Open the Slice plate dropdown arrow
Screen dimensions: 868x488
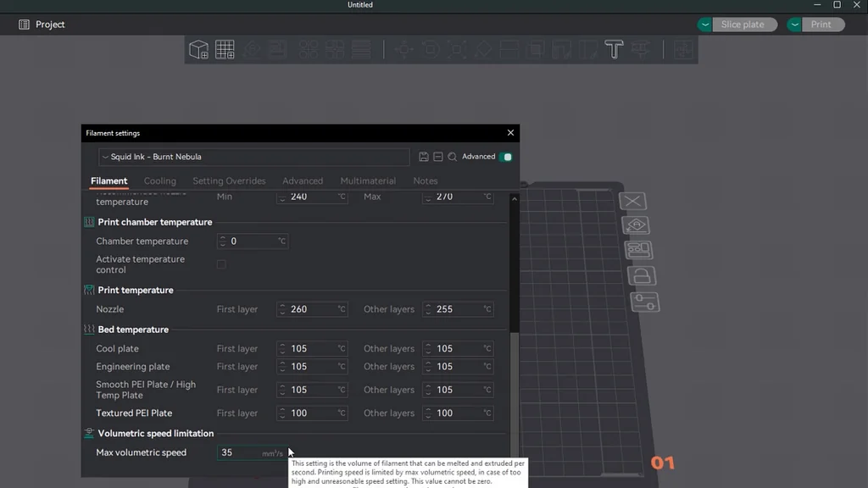(704, 25)
